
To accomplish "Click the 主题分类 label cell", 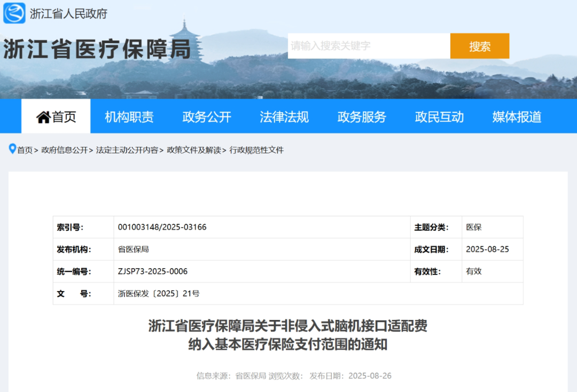I will pos(436,228).
